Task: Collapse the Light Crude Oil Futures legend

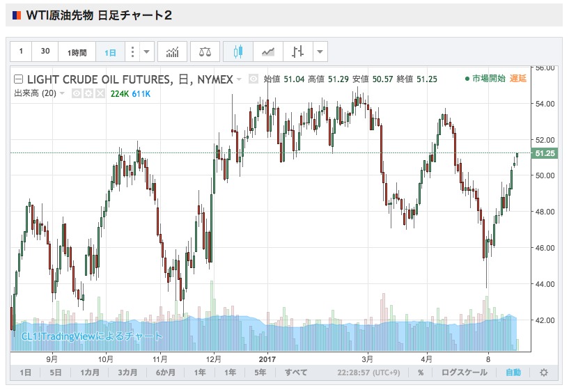Action: coord(18,79)
